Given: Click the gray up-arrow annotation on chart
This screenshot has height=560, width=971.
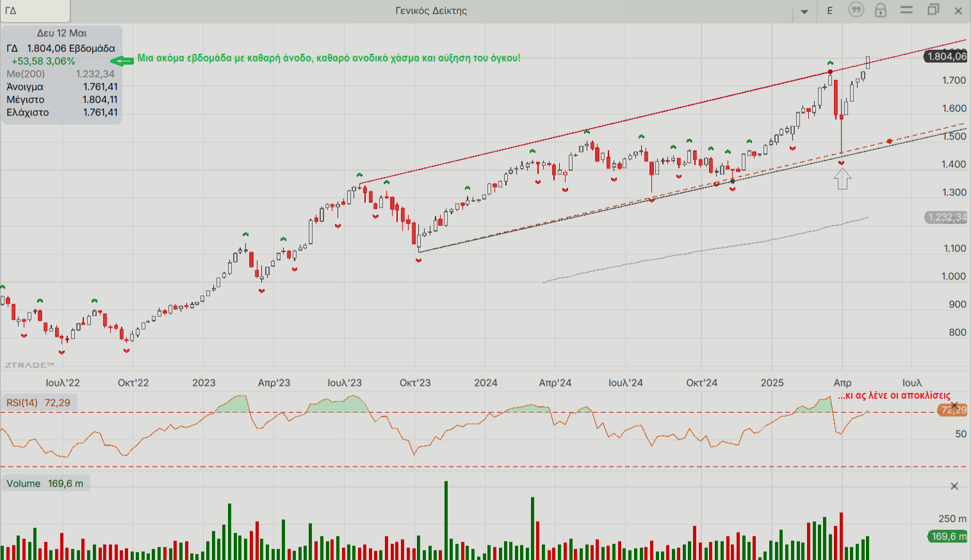Looking at the screenshot, I should click(x=842, y=179).
